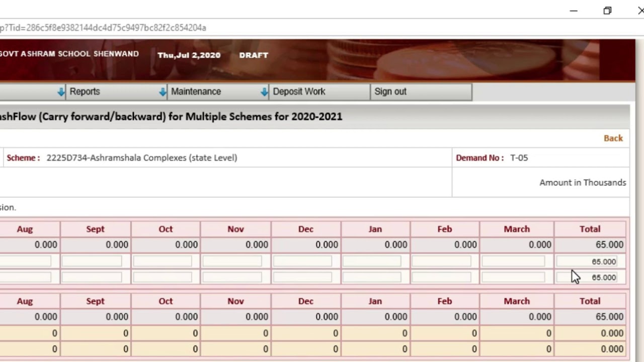Click the 'GOVT ASHRAM SCHOOL SHENWAND' title
Image resolution: width=644 pixels, height=362 pixels.
pyautogui.click(x=69, y=54)
